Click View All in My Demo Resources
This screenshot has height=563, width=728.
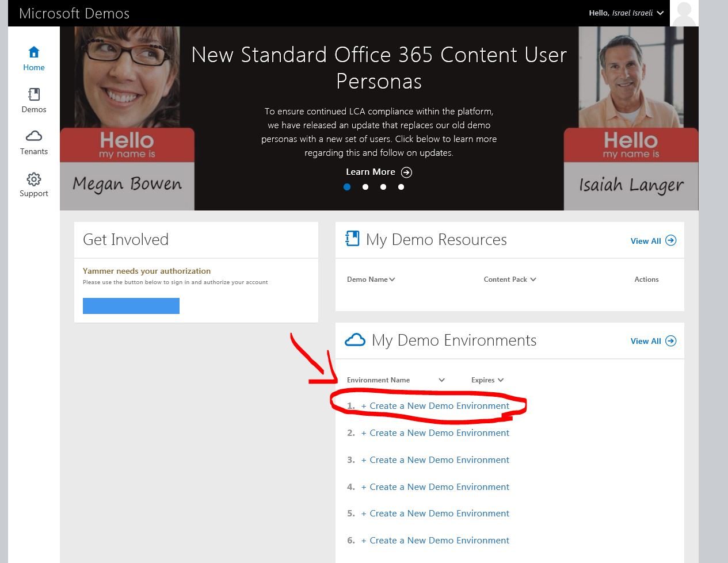pyautogui.click(x=646, y=241)
